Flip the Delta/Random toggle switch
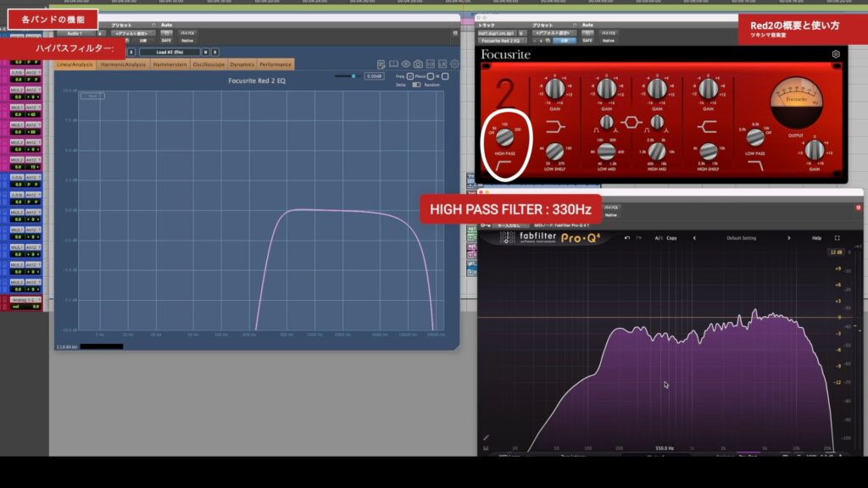The width and height of the screenshot is (868, 488). [x=416, y=85]
